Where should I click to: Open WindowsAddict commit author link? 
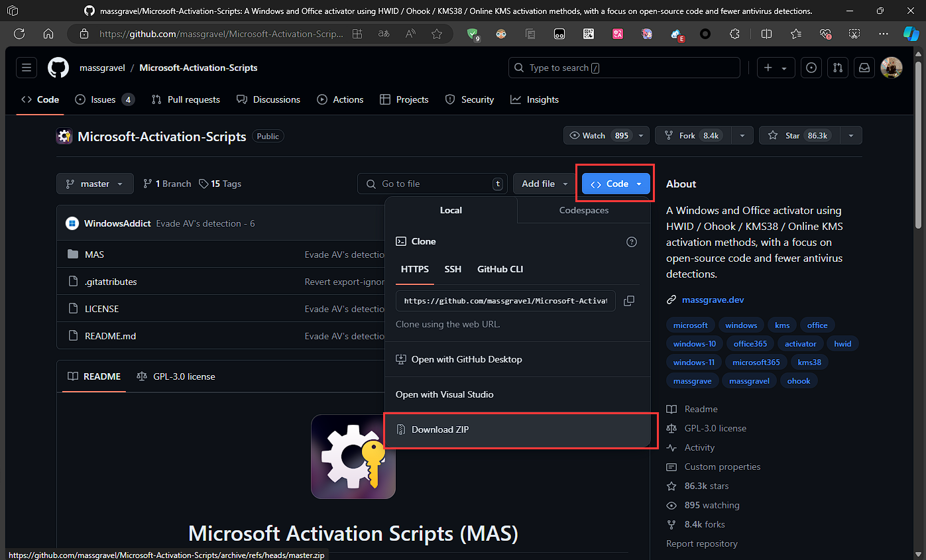[117, 223]
